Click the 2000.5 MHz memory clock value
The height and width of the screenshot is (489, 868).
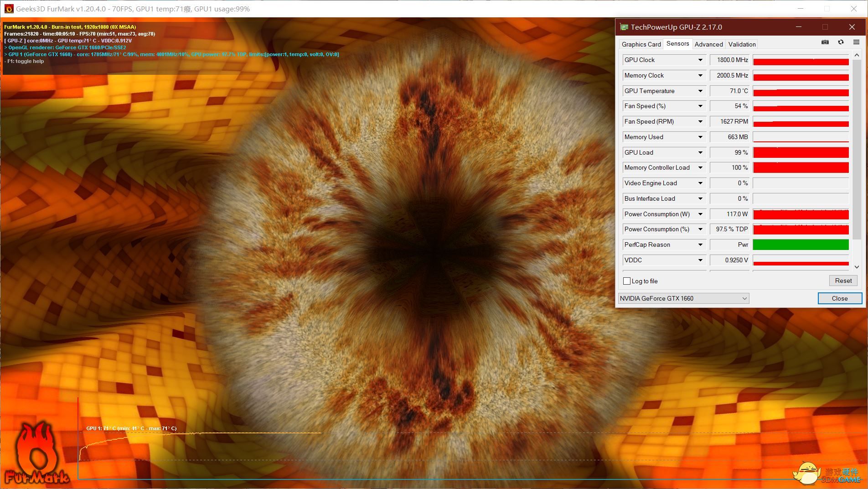pyautogui.click(x=729, y=75)
